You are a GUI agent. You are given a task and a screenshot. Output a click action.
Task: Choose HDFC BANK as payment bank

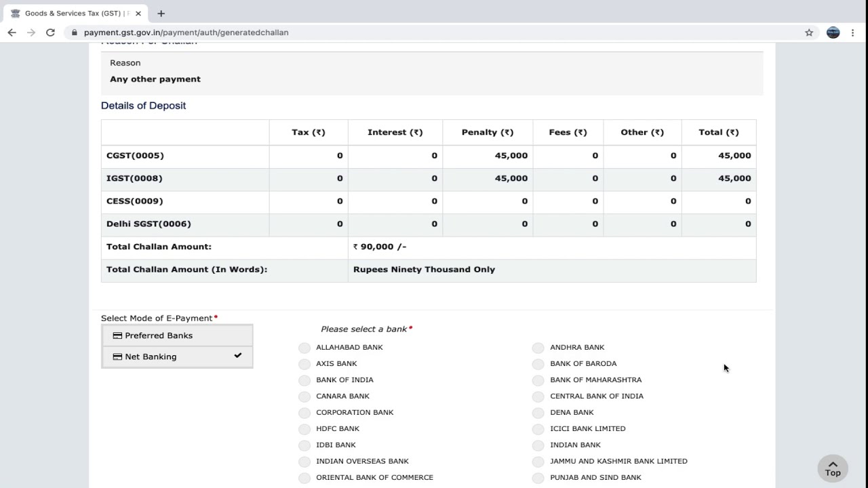[304, 429]
